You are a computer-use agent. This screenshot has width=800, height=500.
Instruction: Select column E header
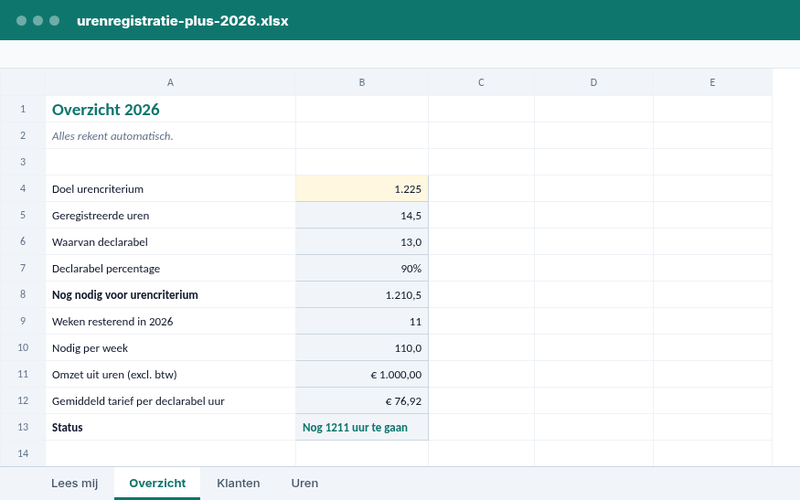[712, 82]
